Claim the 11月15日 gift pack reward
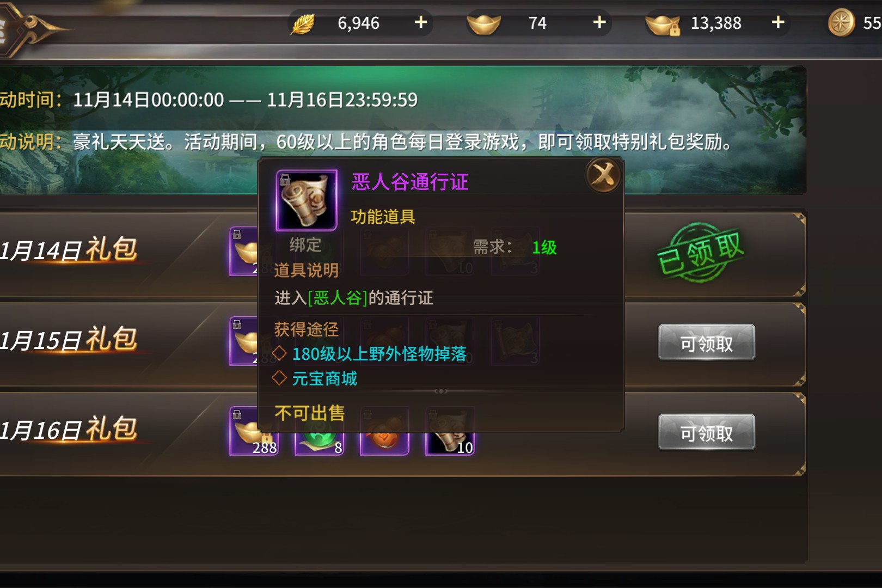 707,342
